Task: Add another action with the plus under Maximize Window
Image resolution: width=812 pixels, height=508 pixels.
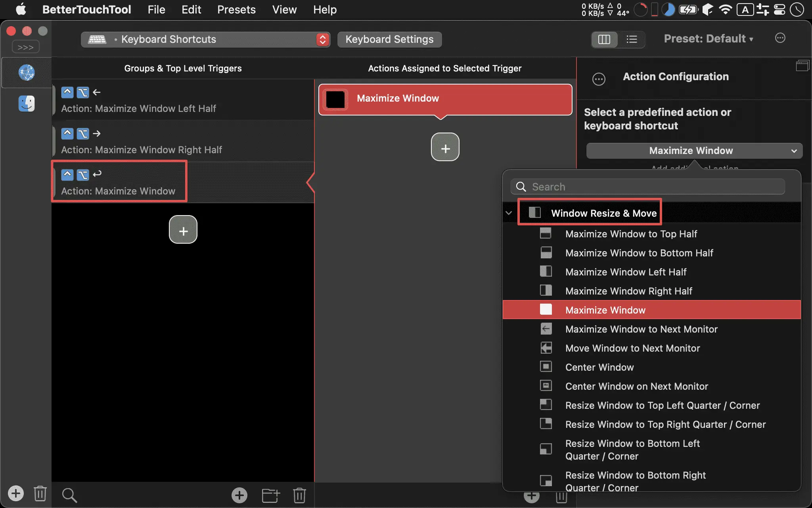Action: [x=445, y=147]
